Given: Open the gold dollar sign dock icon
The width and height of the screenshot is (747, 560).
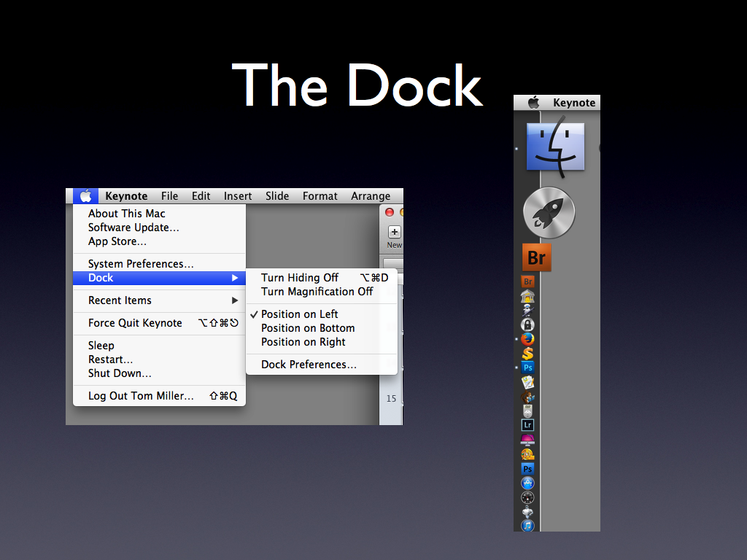Looking at the screenshot, I should point(527,354).
